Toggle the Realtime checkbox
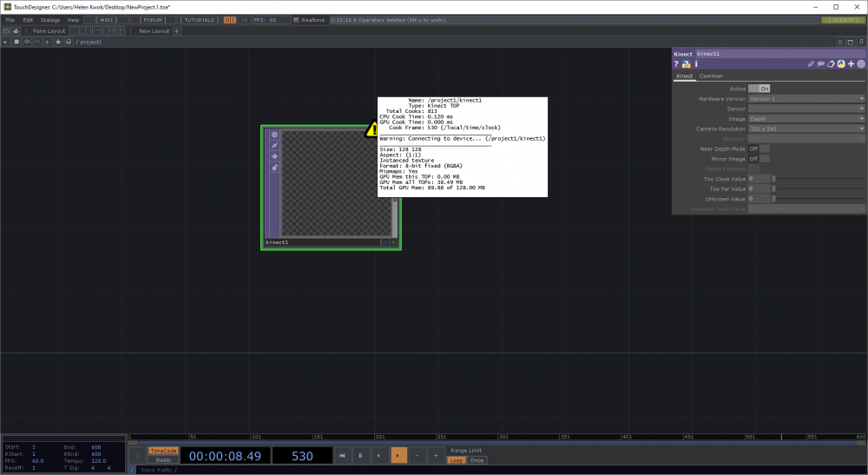868x475 pixels. click(296, 20)
